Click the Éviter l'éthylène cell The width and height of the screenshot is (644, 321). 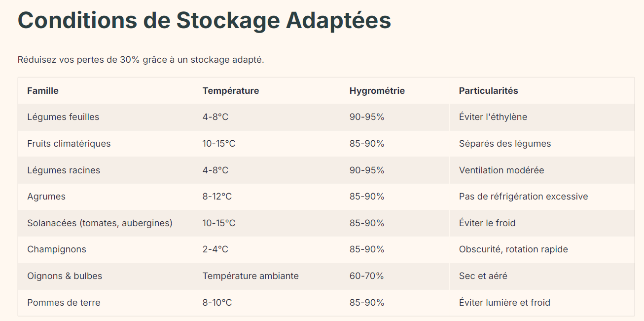coord(493,117)
